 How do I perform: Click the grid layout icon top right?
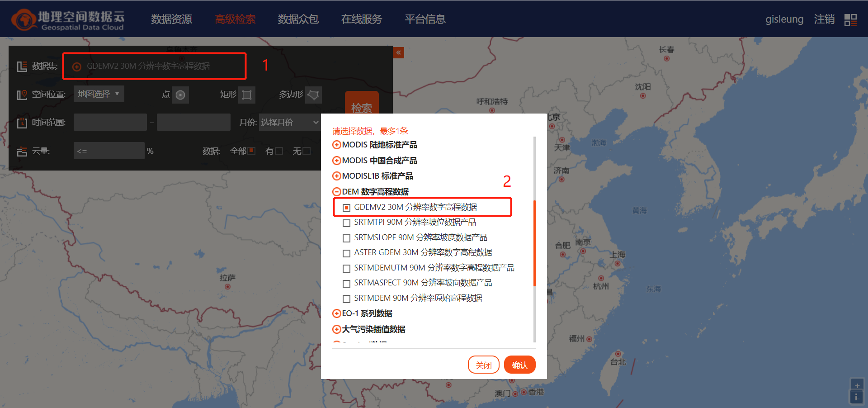(x=850, y=19)
